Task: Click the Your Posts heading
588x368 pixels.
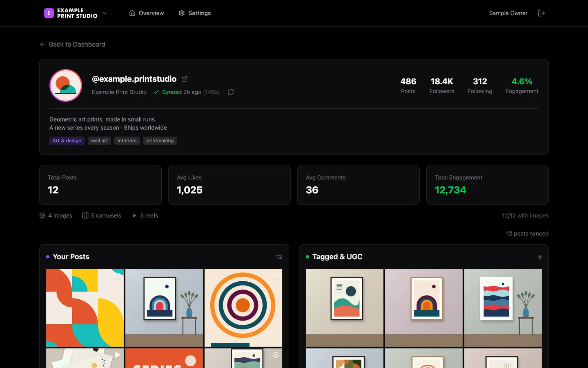Action: click(71, 257)
